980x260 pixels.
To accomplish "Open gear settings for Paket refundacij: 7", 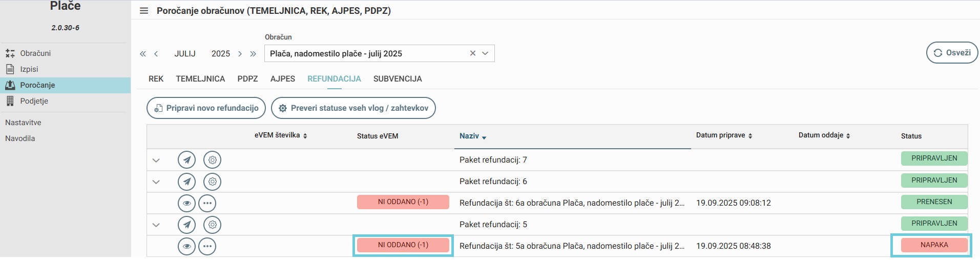I will pos(212,160).
